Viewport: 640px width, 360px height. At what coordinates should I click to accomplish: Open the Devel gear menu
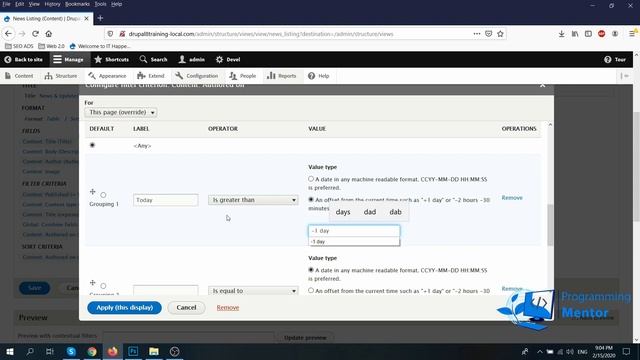(228, 60)
